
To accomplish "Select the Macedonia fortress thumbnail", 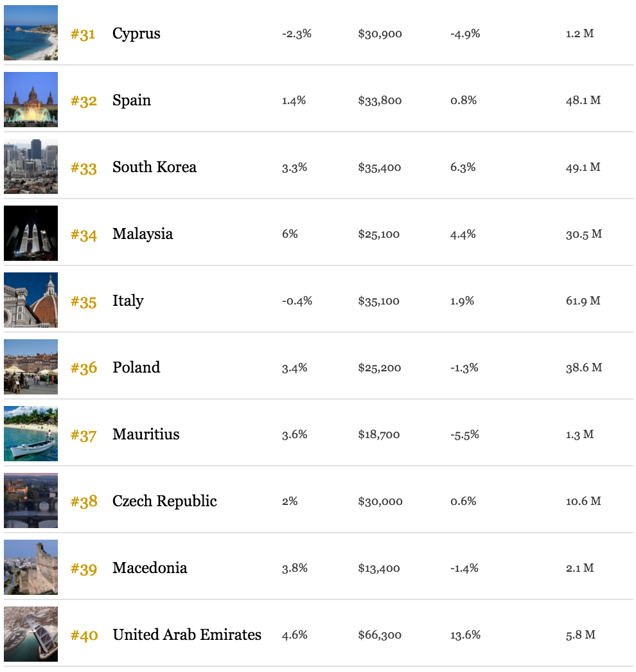I will (x=31, y=568).
